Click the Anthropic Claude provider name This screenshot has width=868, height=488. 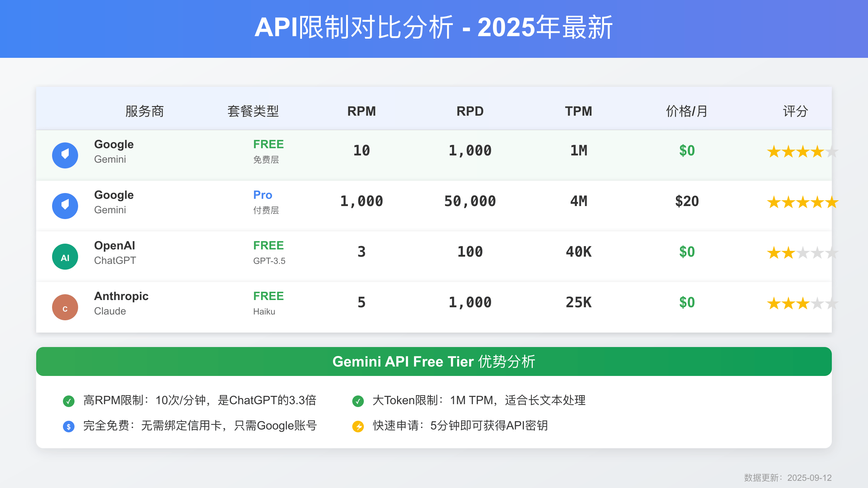tap(121, 303)
